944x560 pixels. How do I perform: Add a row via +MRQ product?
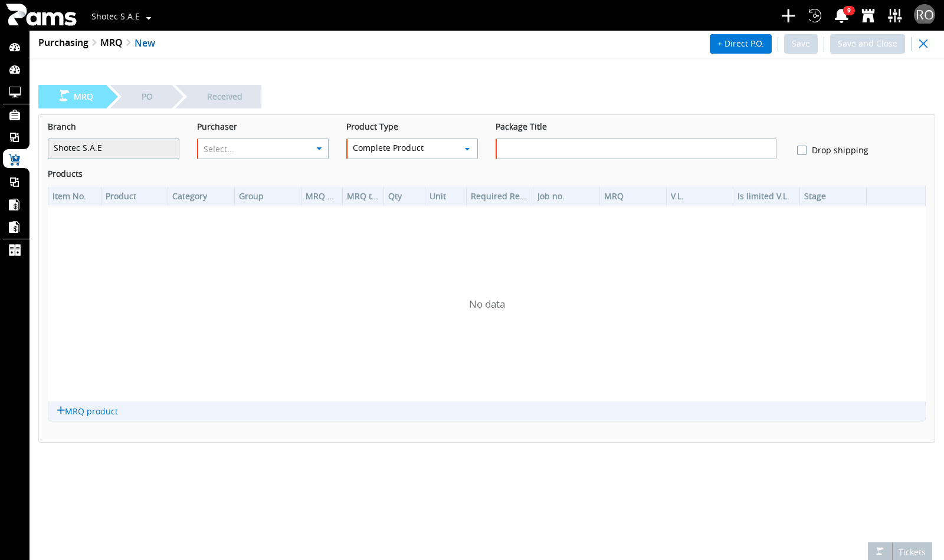coord(87,411)
